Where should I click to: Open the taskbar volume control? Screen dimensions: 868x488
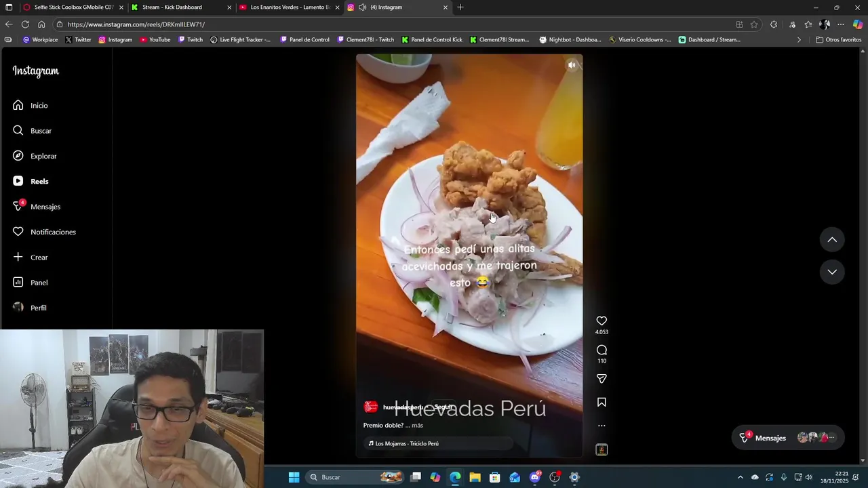pyautogui.click(x=808, y=477)
